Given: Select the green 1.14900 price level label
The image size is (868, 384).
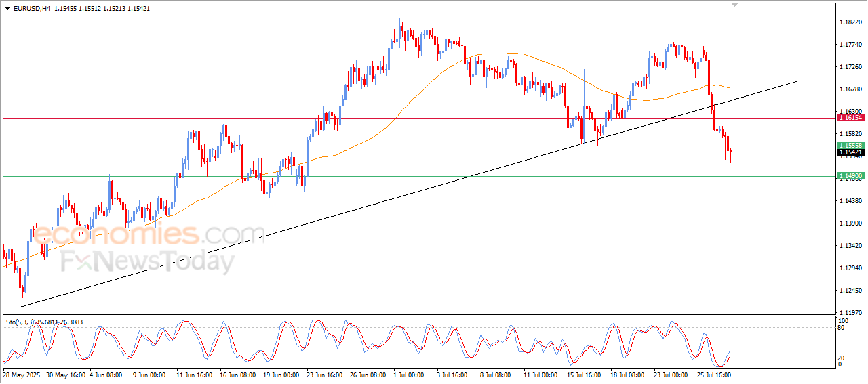Looking at the screenshot, I should [850, 176].
